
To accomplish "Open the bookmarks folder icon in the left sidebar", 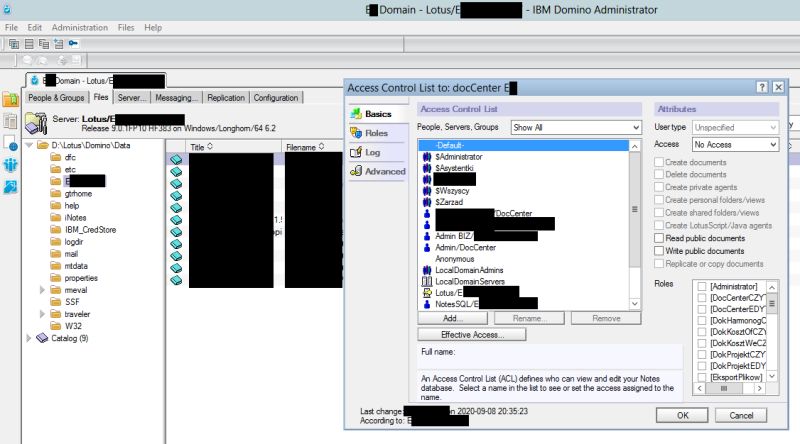I will pyautogui.click(x=10, y=100).
